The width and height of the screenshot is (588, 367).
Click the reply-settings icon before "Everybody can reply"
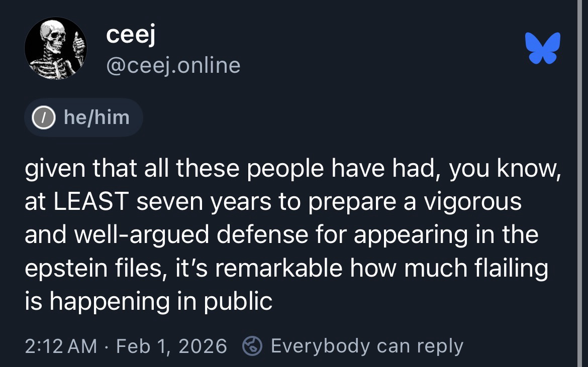click(x=251, y=346)
